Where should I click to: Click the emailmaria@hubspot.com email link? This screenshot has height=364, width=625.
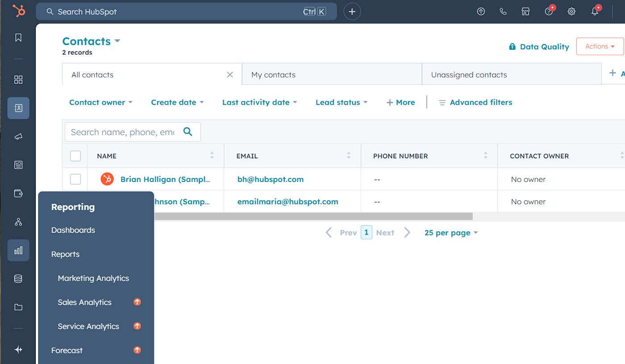pyautogui.click(x=287, y=202)
